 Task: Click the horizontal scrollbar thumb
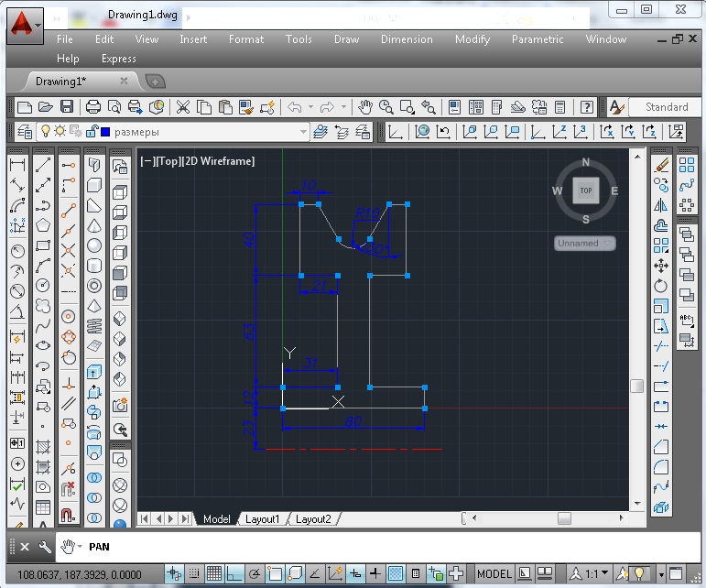pos(564,518)
